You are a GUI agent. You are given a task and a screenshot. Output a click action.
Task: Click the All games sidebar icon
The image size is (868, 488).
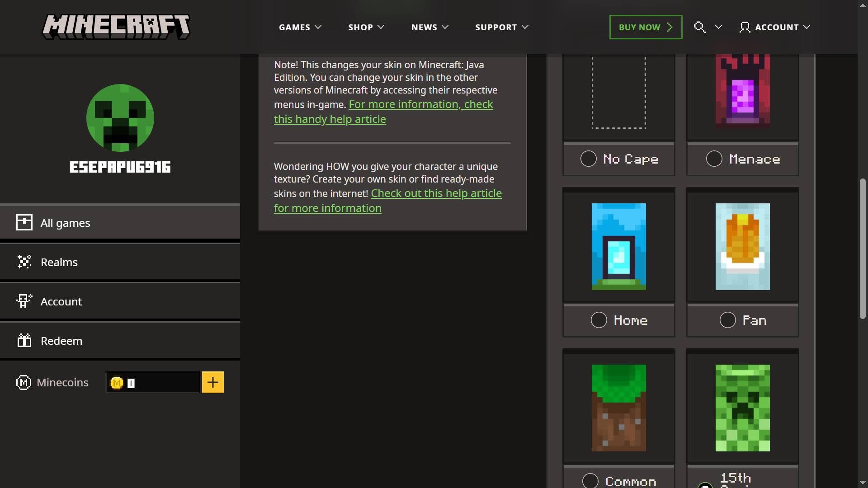[x=24, y=222]
